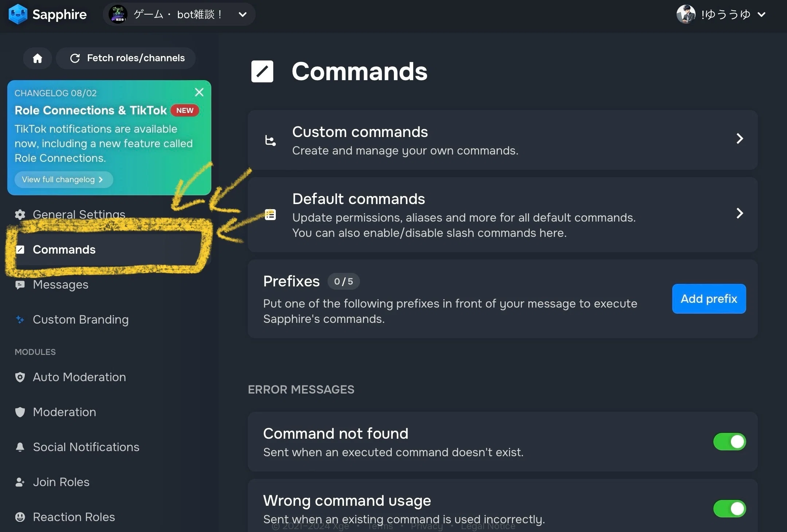
Task: Click the refresh icon in Fetch roles/channels
Action: click(75, 58)
